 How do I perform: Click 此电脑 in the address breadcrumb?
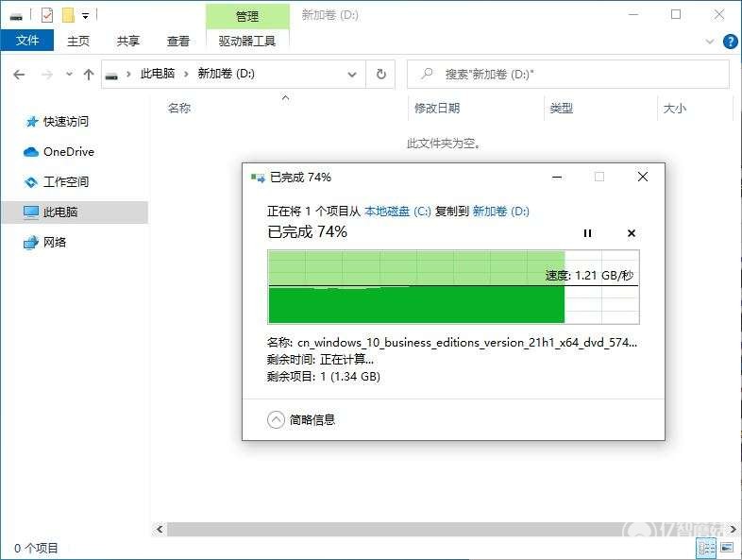point(158,74)
